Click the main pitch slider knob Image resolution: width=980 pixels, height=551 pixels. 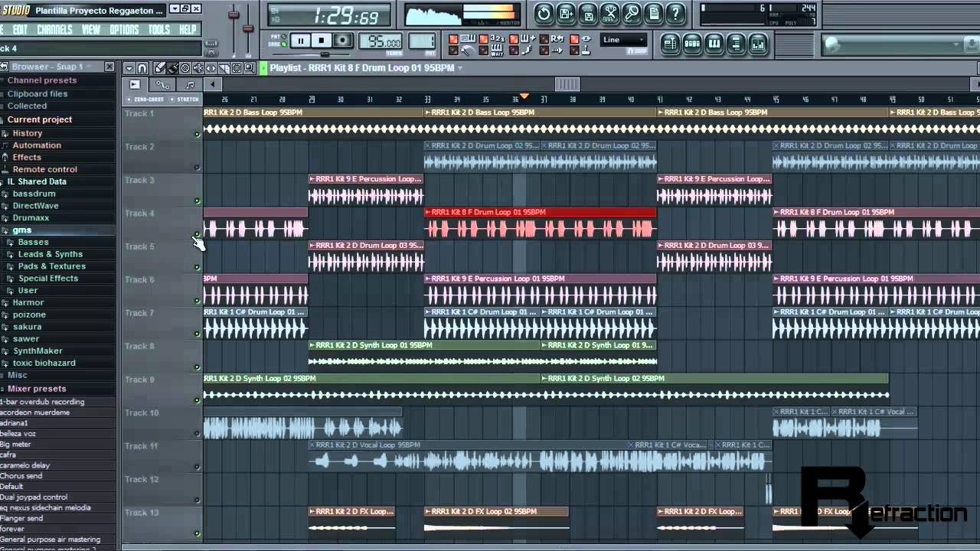click(248, 29)
